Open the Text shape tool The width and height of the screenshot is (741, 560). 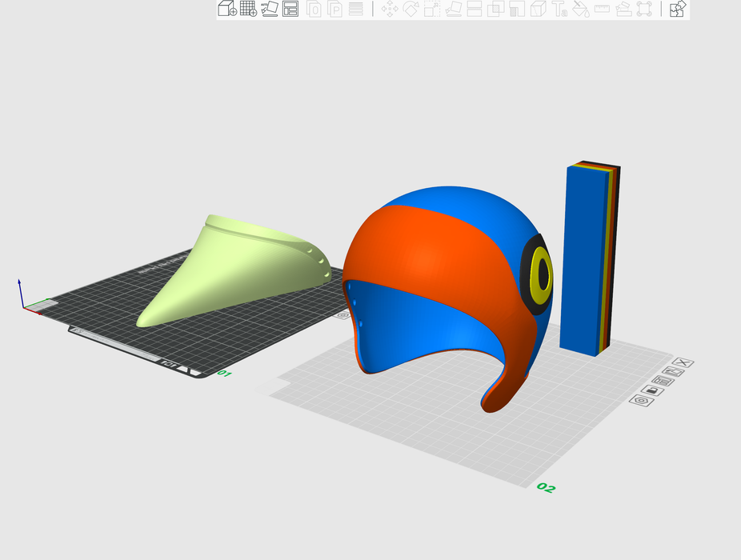coord(560,9)
